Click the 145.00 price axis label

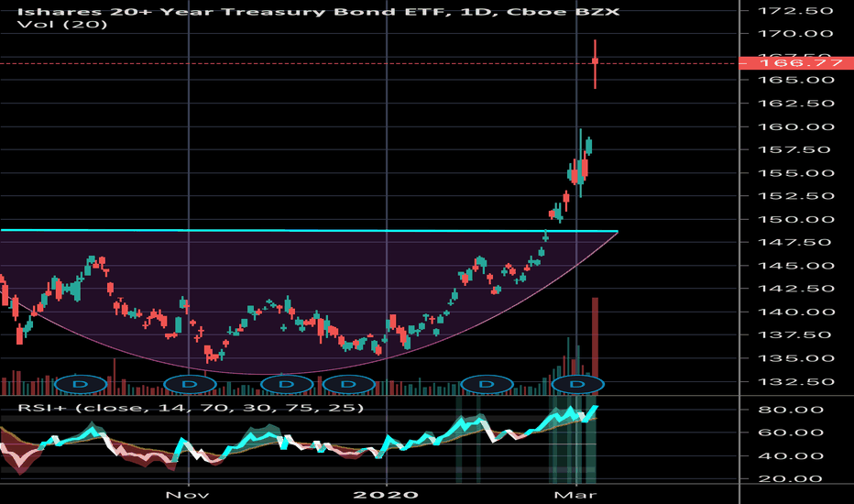pyautogui.click(x=795, y=266)
